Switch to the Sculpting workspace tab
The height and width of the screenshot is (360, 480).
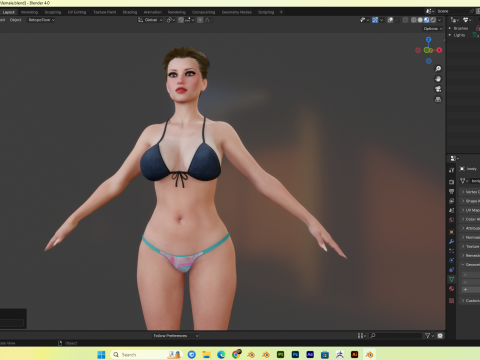[x=53, y=12]
